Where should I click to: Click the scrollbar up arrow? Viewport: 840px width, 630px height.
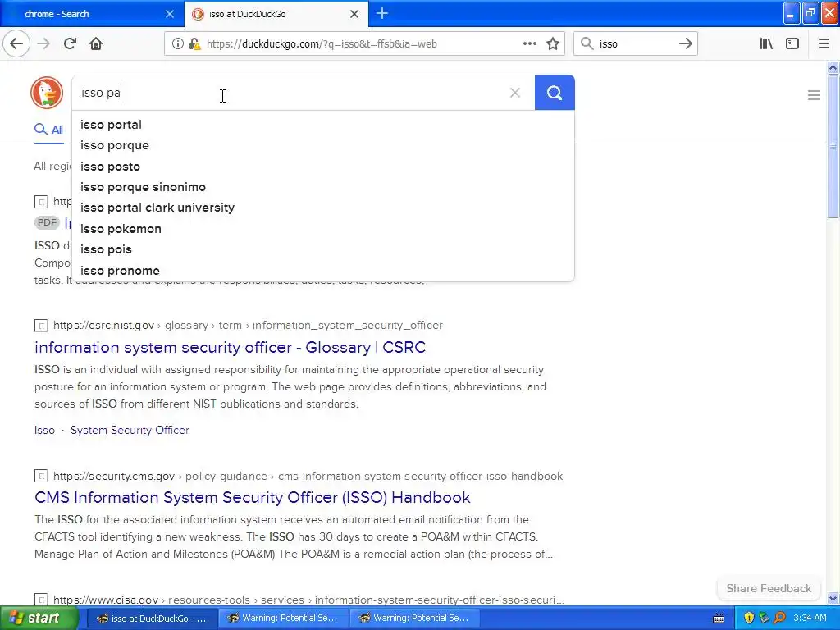pyautogui.click(x=833, y=67)
